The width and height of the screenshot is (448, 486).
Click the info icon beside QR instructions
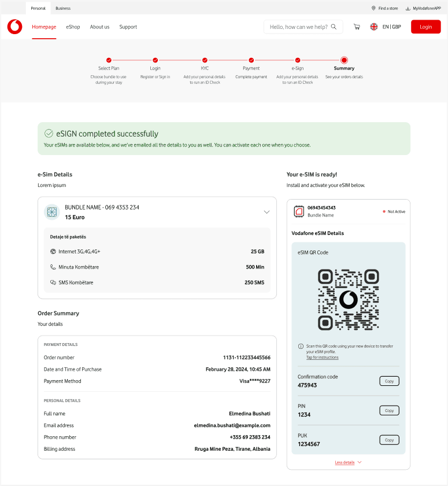coord(301,346)
